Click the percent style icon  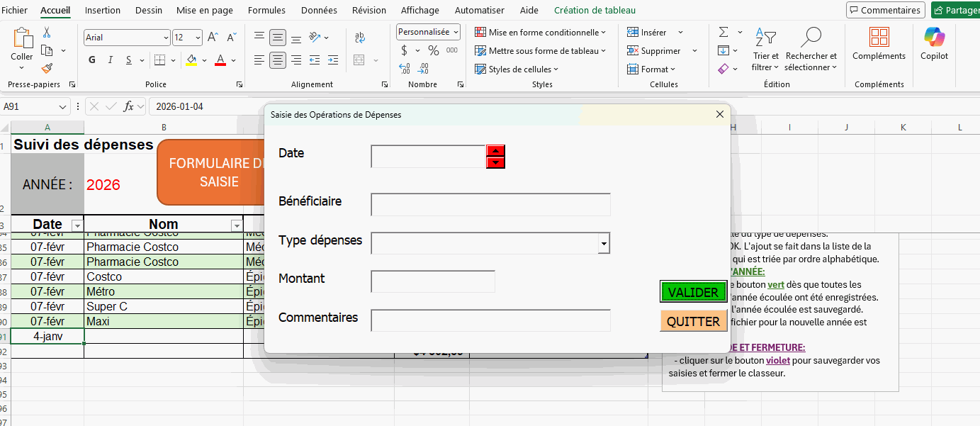(x=433, y=50)
